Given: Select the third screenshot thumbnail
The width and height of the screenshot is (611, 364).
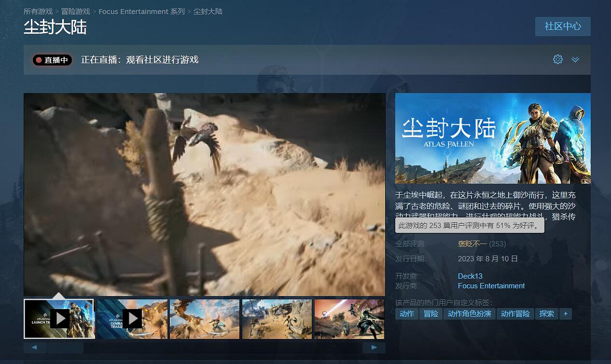Looking at the screenshot, I should pyautogui.click(x=205, y=319).
